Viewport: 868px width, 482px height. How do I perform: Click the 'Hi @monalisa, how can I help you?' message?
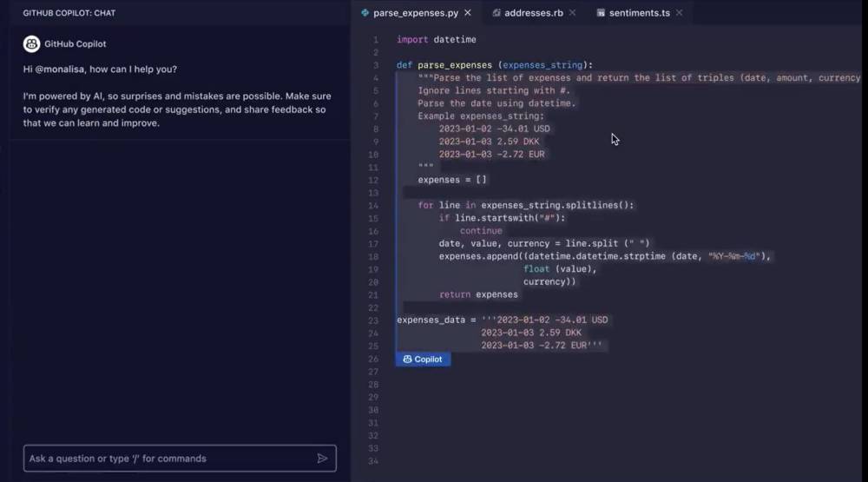(x=100, y=69)
